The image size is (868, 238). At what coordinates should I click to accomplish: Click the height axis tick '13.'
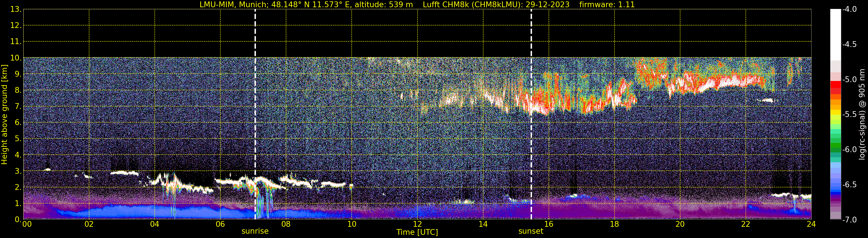tap(16, 10)
